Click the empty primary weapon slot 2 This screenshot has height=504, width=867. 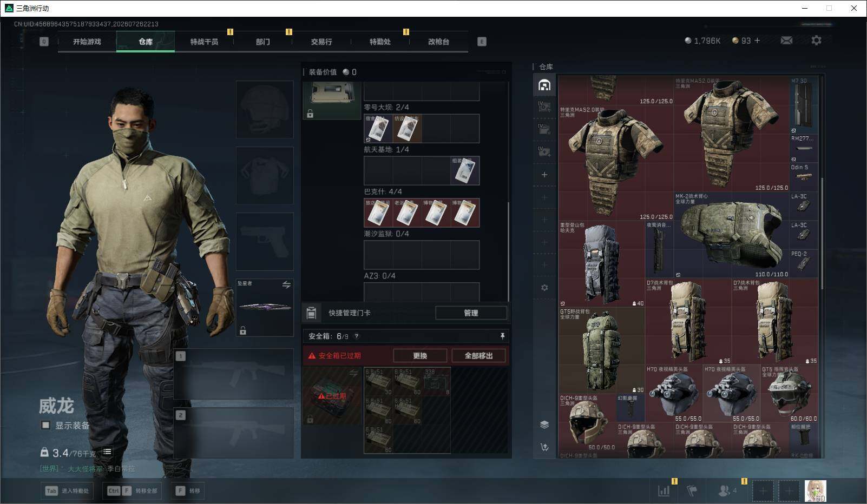[234, 433]
